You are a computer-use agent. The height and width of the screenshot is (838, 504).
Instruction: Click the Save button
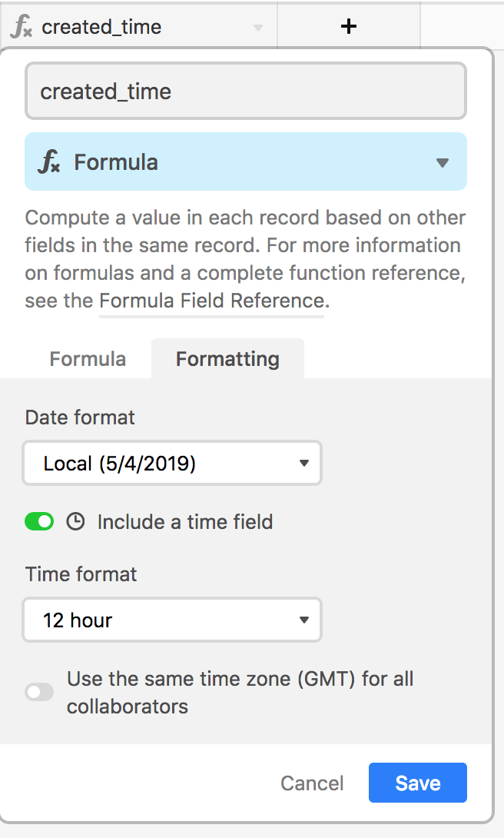click(418, 783)
